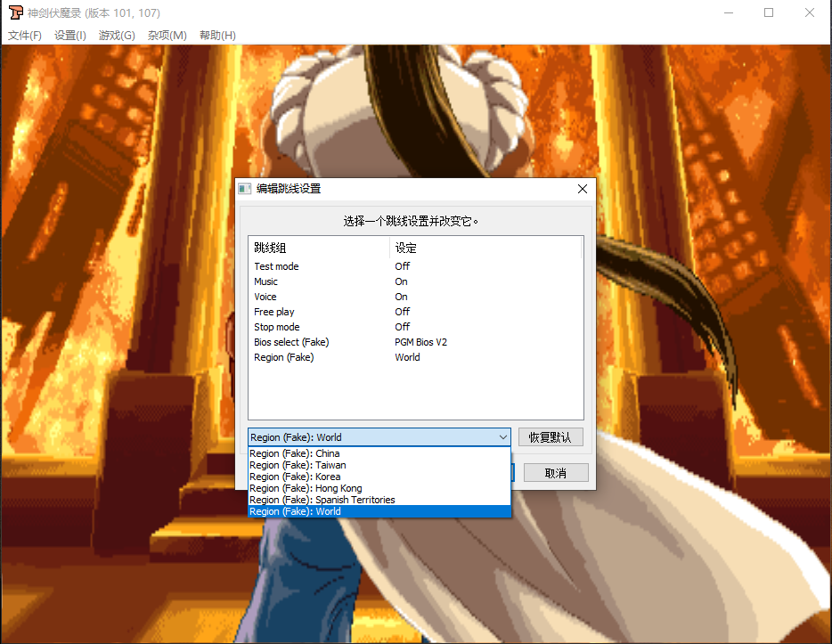Screen dimensions: 832x644
Task: Click the DIP switch dialog title icon
Action: click(245, 189)
